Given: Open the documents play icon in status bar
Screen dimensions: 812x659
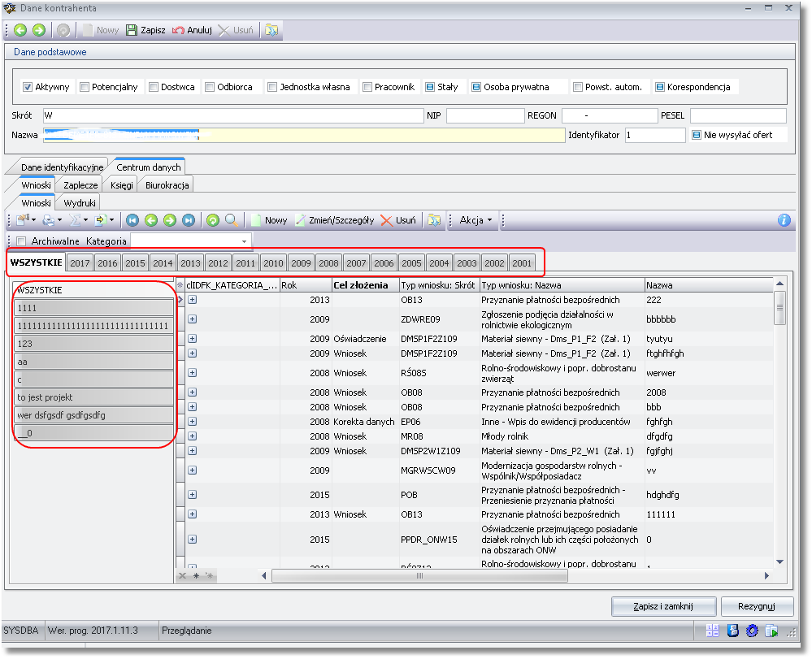Looking at the screenshot, I should pyautogui.click(x=771, y=631).
